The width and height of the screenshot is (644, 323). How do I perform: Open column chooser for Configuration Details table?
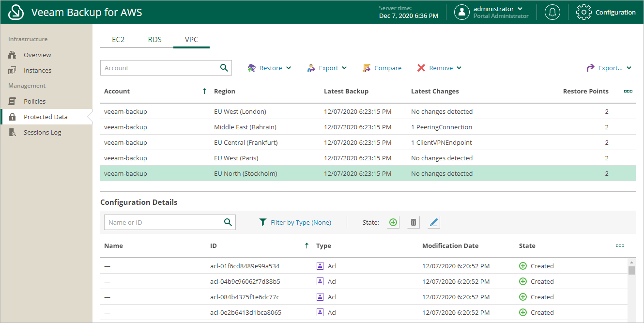point(620,246)
